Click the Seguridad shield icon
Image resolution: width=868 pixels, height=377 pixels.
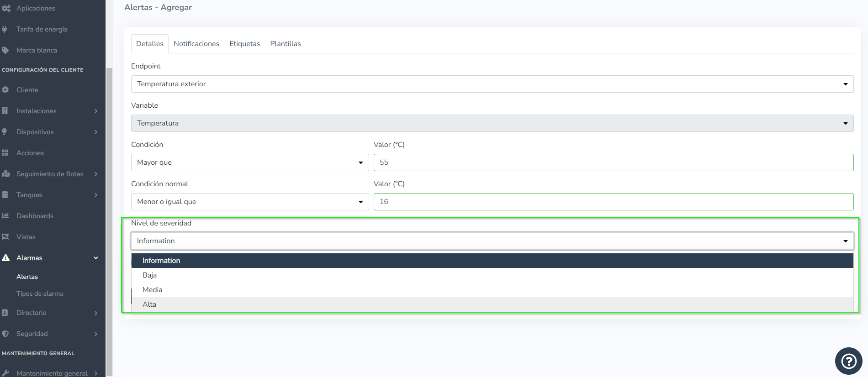click(5, 334)
